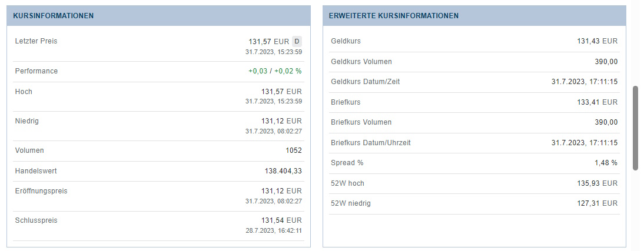This screenshot has width=644, height=251.
Task: Click the Handelswert value 138.404,33
Action: click(283, 171)
